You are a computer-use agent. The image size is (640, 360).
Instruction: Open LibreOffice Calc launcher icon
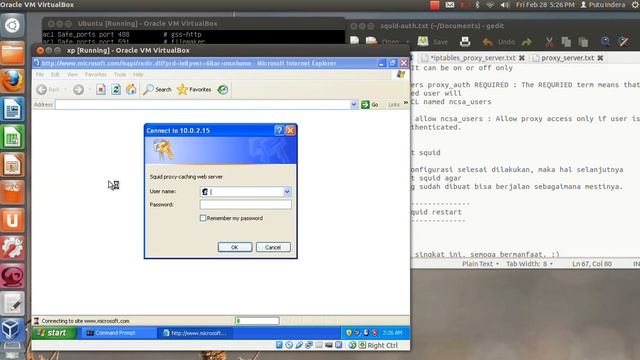pyautogui.click(x=12, y=137)
